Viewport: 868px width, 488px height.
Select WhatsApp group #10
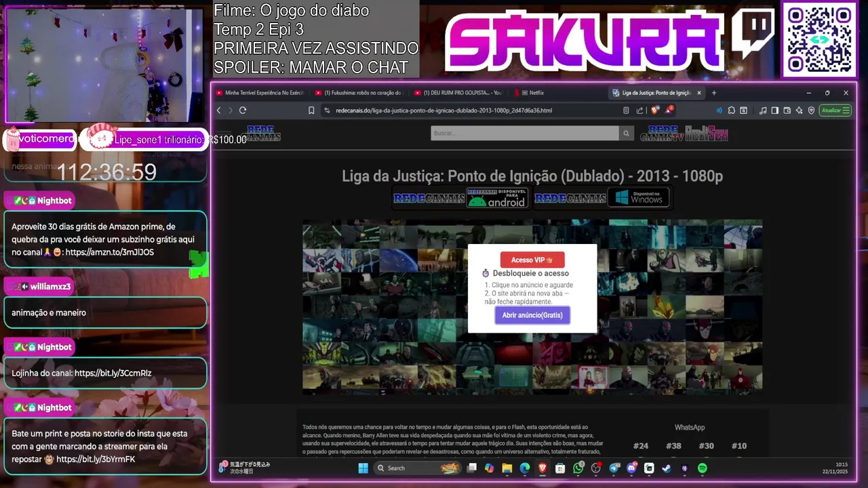[x=739, y=446]
